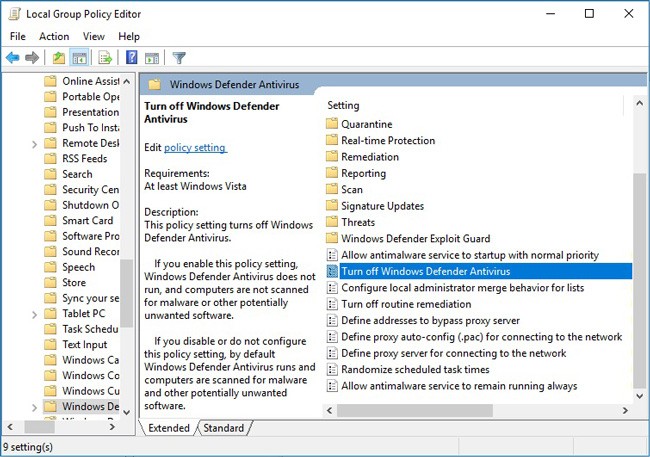Image resolution: width=650 pixels, height=457 pixels.
Task: Click the Speech folder icon in tree
Action: point(50,267)
